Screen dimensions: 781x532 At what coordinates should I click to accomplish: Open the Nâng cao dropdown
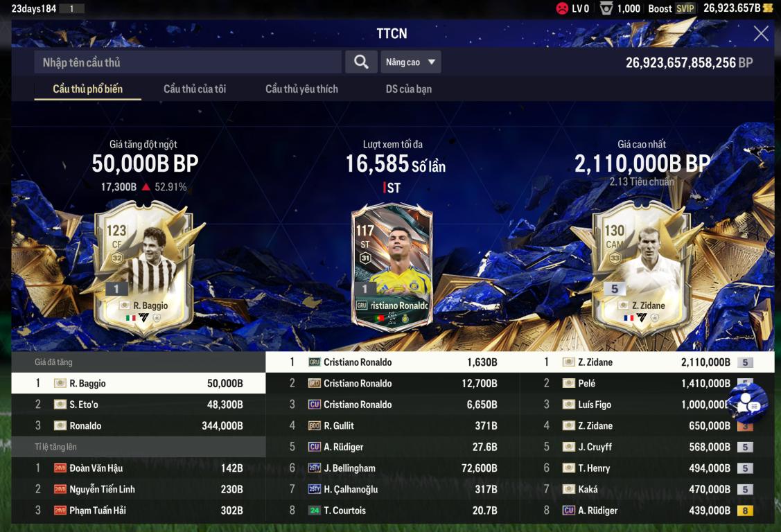[x=411, y=62]
